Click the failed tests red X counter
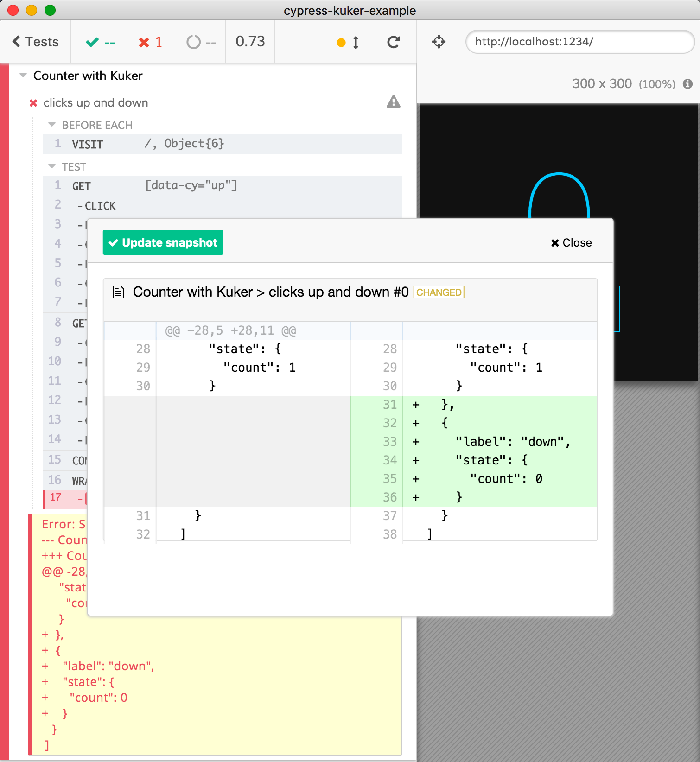The height and width of the screenshot is (762, 700). 150,42
